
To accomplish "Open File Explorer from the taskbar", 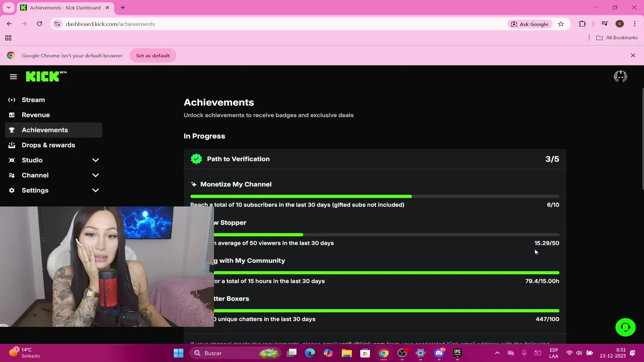I will tap(347, 353).
